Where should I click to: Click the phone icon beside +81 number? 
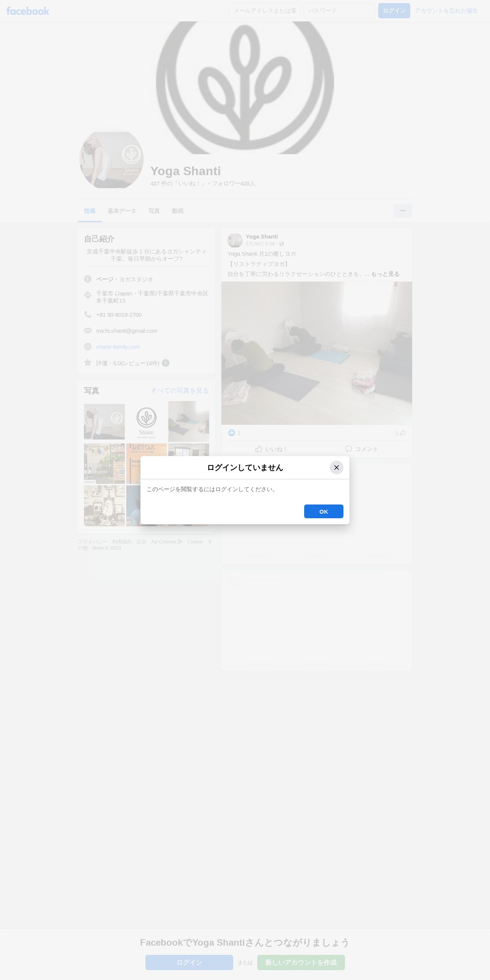[x=88, y=314]
